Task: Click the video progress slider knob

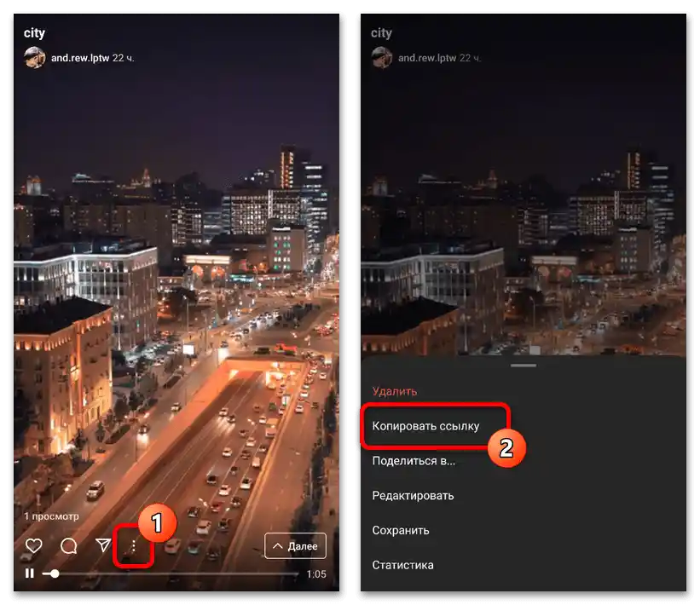Action: click(x=55, y=573)
